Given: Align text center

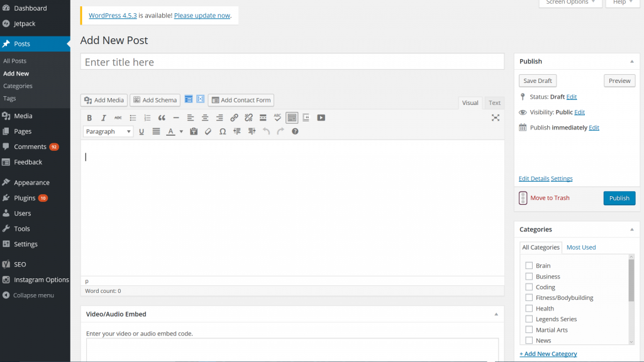Looking at the screenshot, I should coord(205,118).
